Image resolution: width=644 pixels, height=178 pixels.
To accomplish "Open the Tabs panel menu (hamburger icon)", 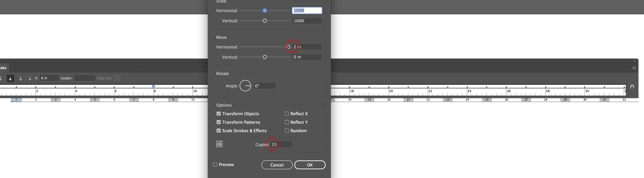I will point(634,68).
